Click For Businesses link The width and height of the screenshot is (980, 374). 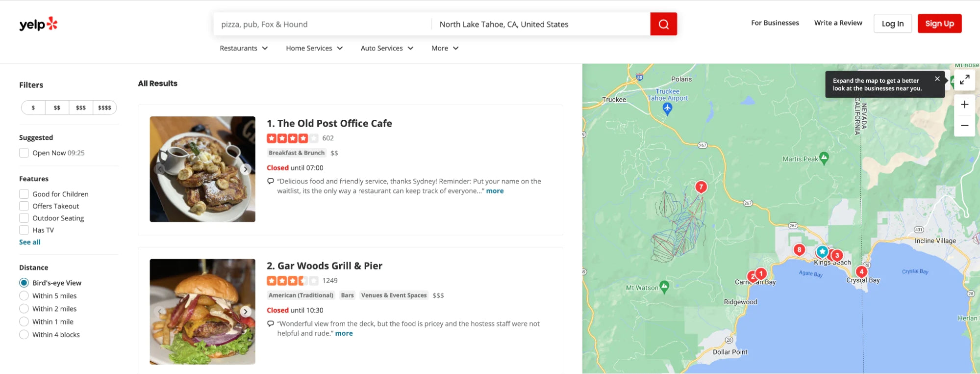point(775,23)
